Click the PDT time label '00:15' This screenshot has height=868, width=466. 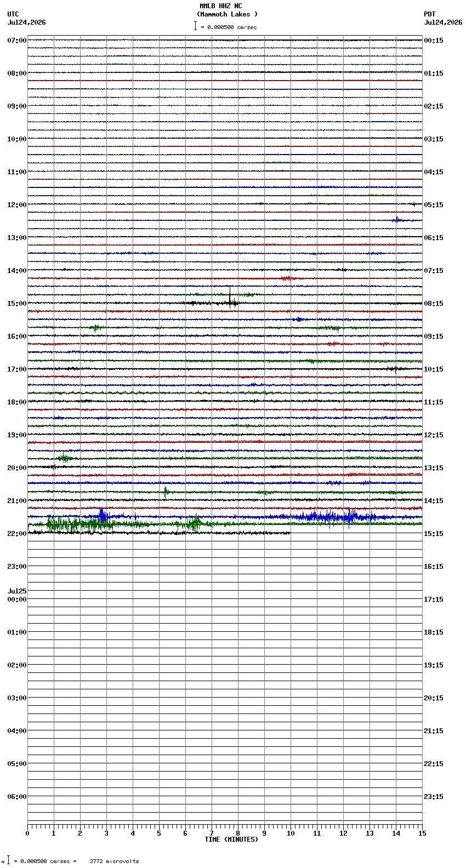click(434, 41)
